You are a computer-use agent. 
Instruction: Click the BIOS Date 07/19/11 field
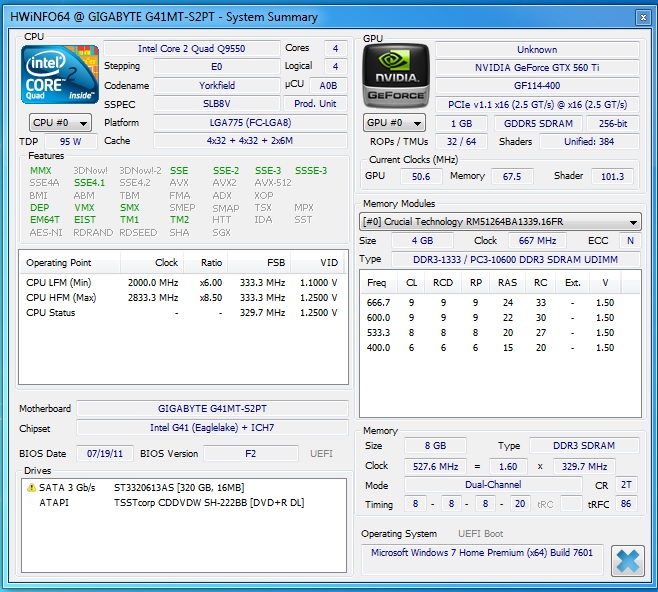[105, 454]
